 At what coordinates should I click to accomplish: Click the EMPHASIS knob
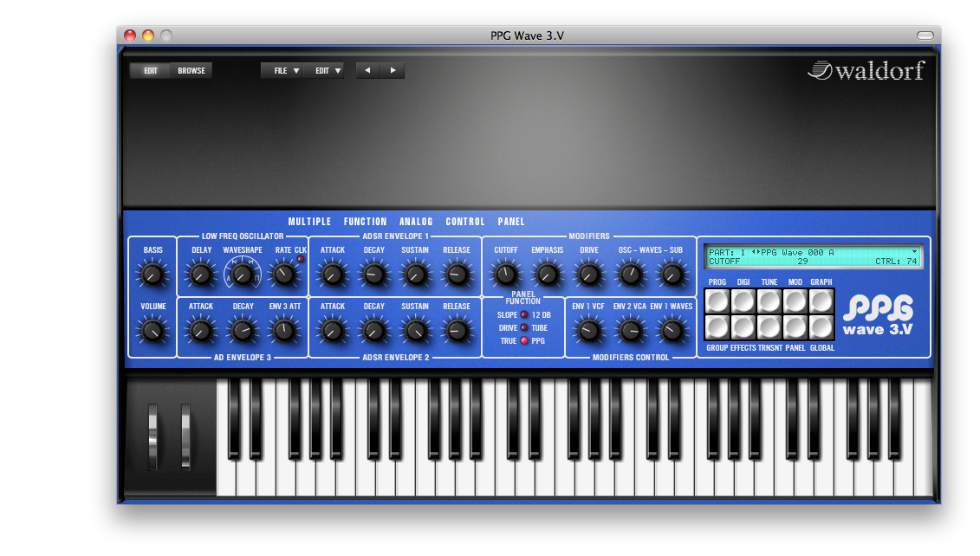pos(547,275)
